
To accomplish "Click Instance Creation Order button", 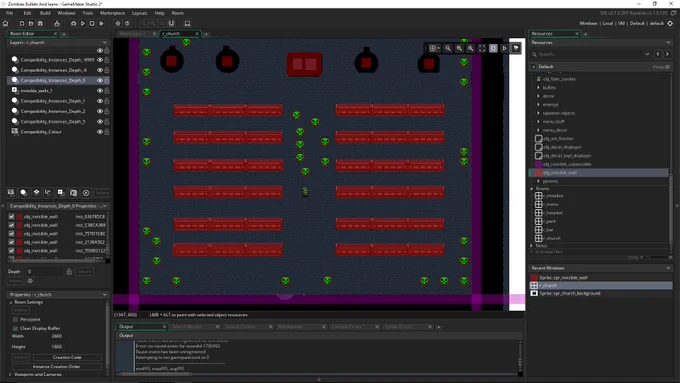I will coord(57,367).
